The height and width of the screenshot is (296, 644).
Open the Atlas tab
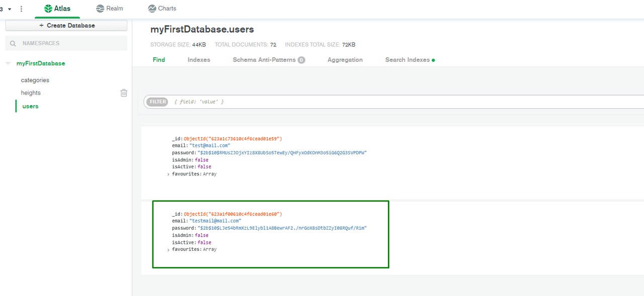click(57, 9)
